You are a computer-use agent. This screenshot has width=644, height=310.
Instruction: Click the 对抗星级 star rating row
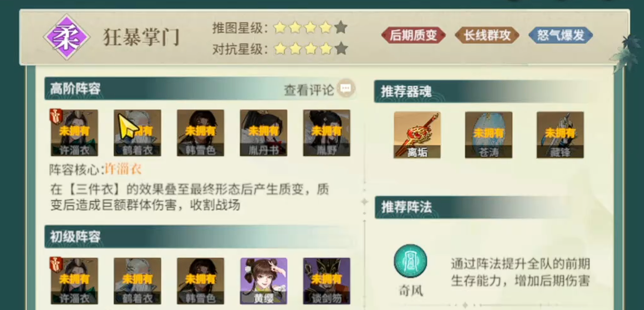point(280,49)
